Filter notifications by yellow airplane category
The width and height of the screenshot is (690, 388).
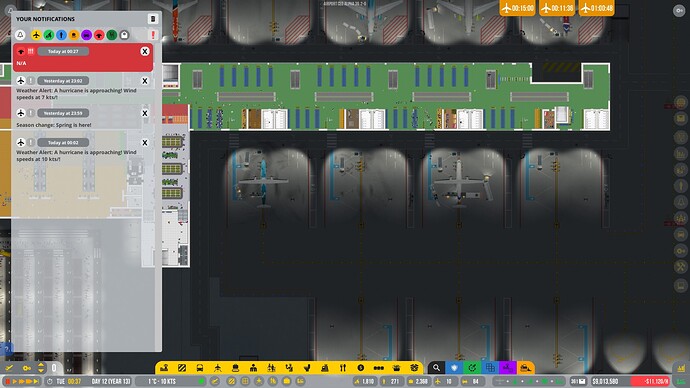click(x=36, y=35)
